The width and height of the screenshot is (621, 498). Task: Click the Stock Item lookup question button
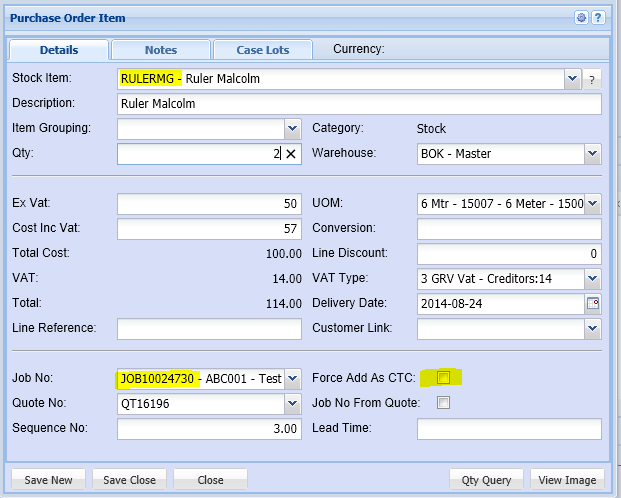click(x=591, y=79)
